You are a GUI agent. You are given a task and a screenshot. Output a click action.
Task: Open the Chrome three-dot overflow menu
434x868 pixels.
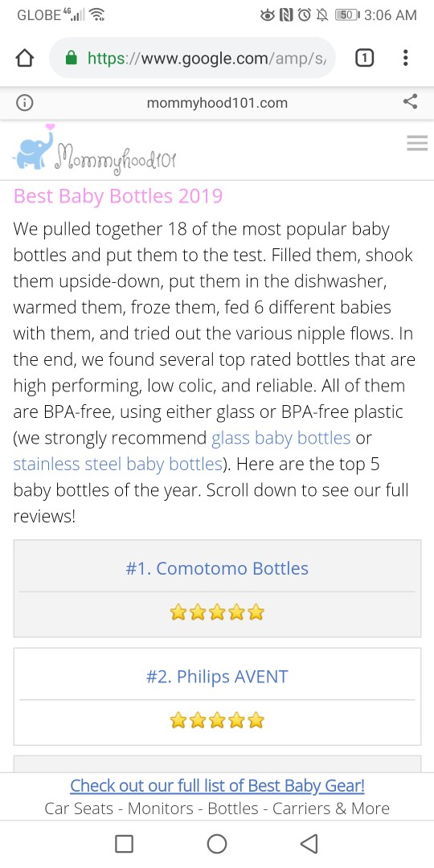click(406, 58)
